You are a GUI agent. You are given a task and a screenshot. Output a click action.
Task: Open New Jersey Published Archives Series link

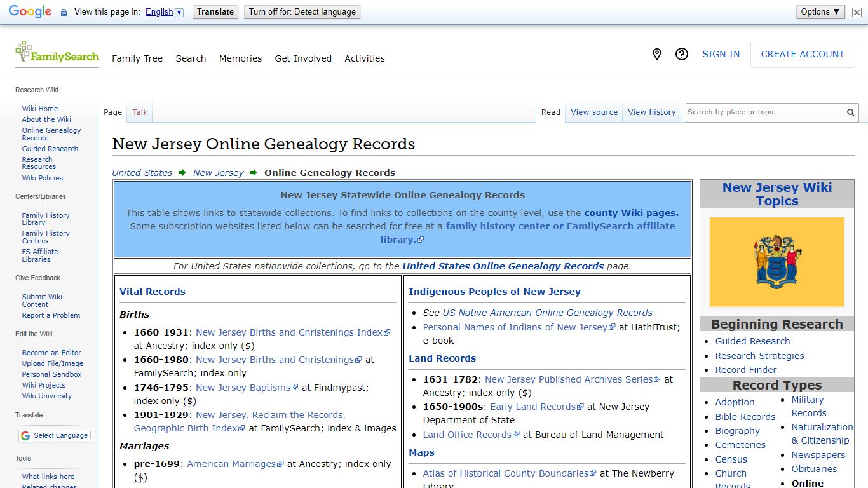(573, 379)
